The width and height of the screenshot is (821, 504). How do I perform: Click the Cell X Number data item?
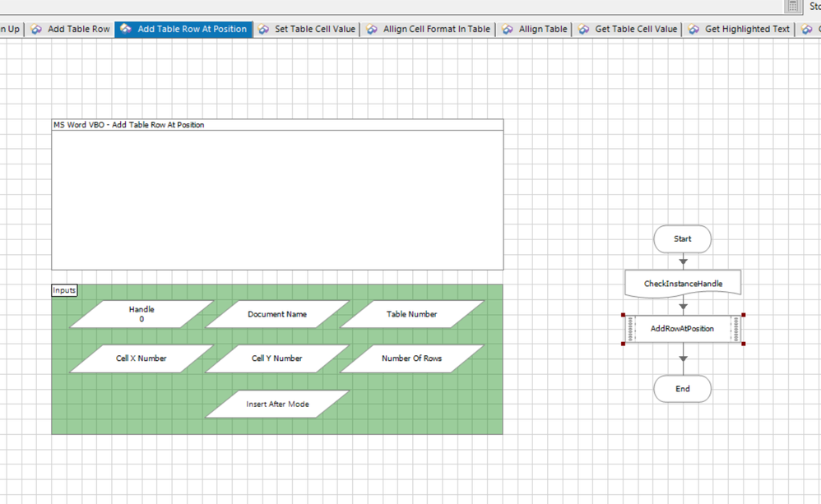click(x=141, y=358)
